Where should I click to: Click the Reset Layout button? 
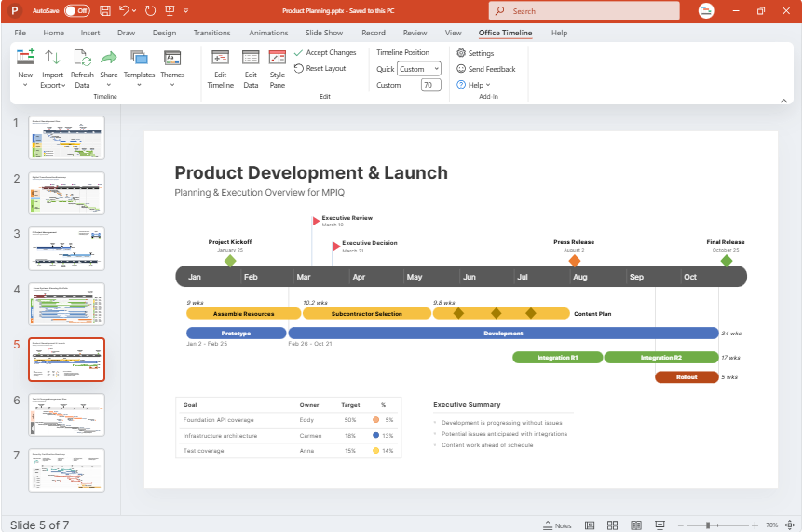320,69
